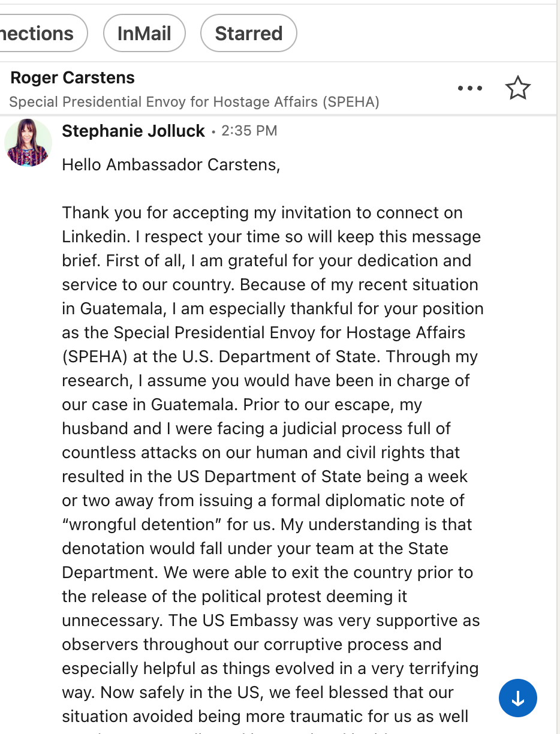This screenshot has width=560, height=734.
Task: Click the word "Linkedin" in the message
Action: click(96, 236)
